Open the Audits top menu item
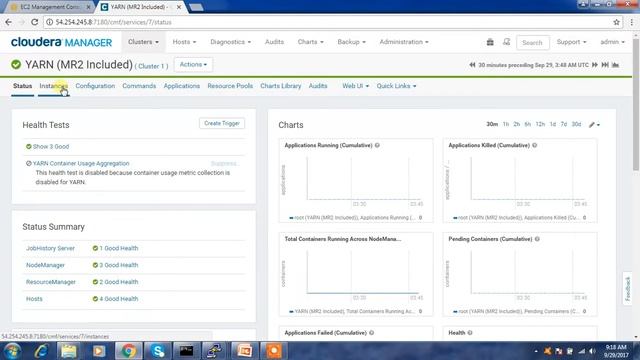640x360 pixels. [x=274, y=42]
